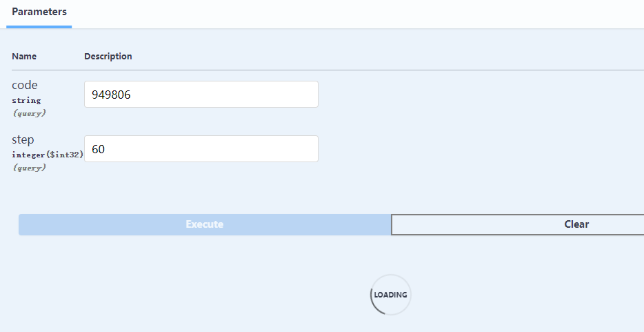The height and width of the screenshot is (332, 644).
Task: Click the LOADING text inside the spinner
Action: click(x=390, y=295)
